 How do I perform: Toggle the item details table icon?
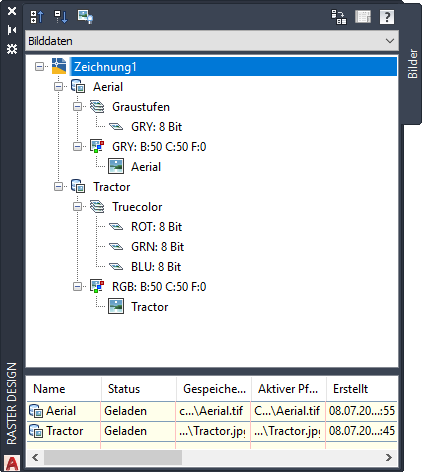pyautogui.click(x=363, y=17)
